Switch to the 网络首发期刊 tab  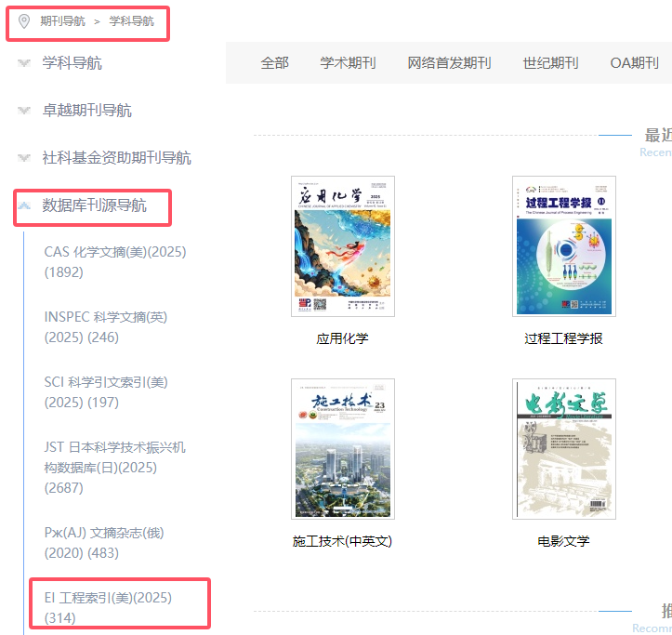point(449,63)
